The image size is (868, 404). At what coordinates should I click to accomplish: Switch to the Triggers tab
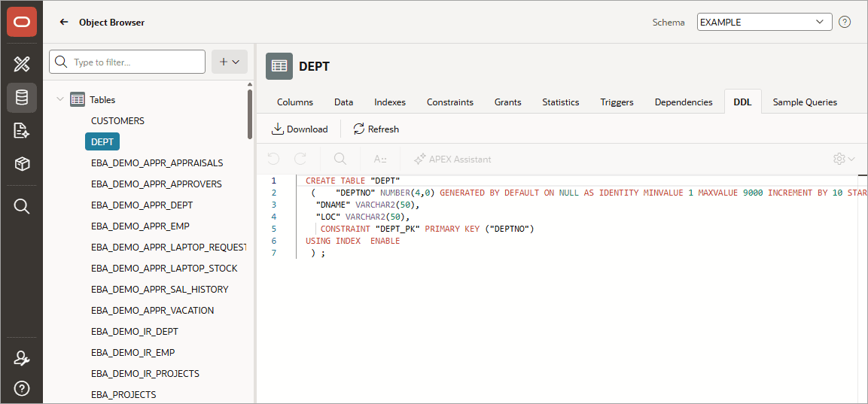(x=617, y=102)
